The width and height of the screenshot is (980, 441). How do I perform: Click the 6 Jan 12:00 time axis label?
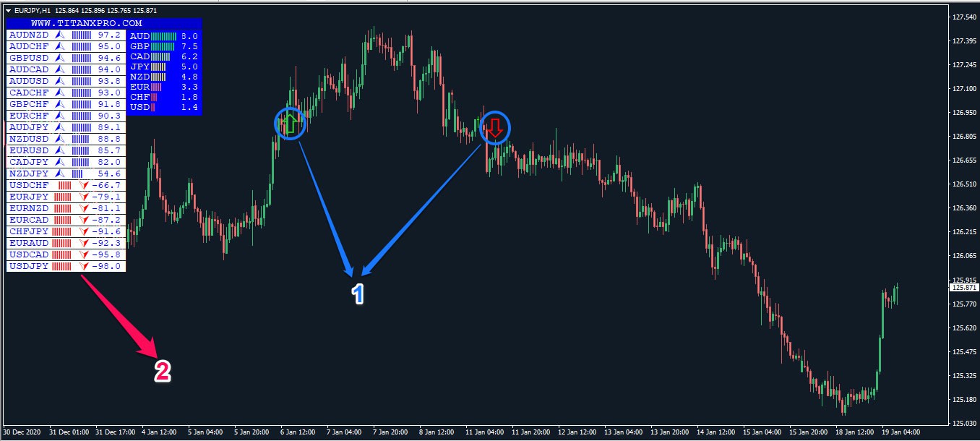297,432
